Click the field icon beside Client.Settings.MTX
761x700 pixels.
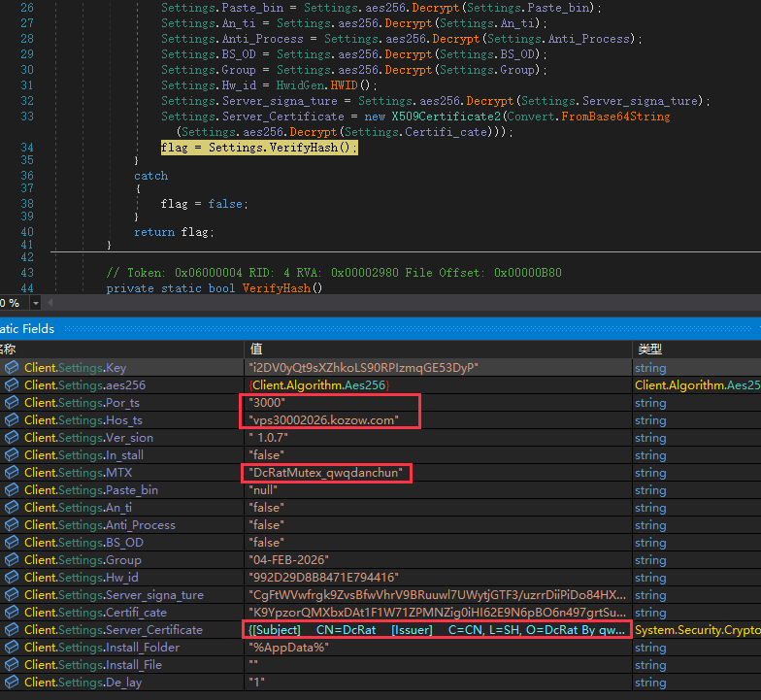(12, 472)
